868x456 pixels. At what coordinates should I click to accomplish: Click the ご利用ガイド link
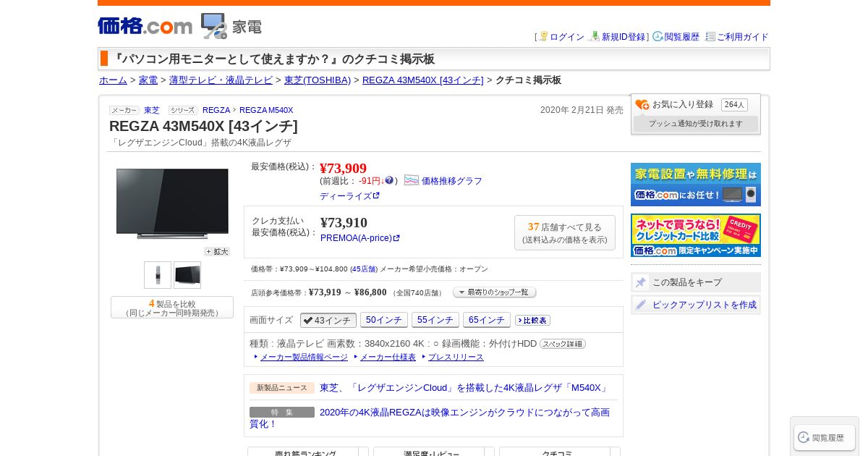point(743,37)
